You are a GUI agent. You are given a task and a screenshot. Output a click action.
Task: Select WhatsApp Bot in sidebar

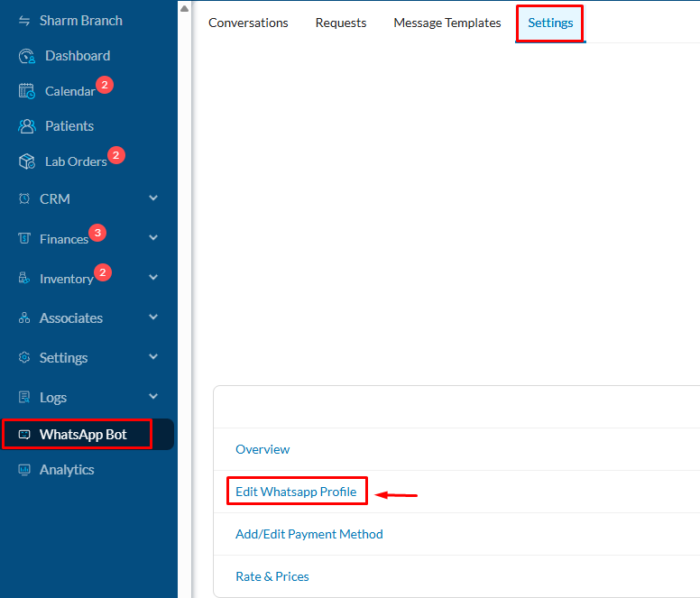pyautogui.click(x=83, y=434)
